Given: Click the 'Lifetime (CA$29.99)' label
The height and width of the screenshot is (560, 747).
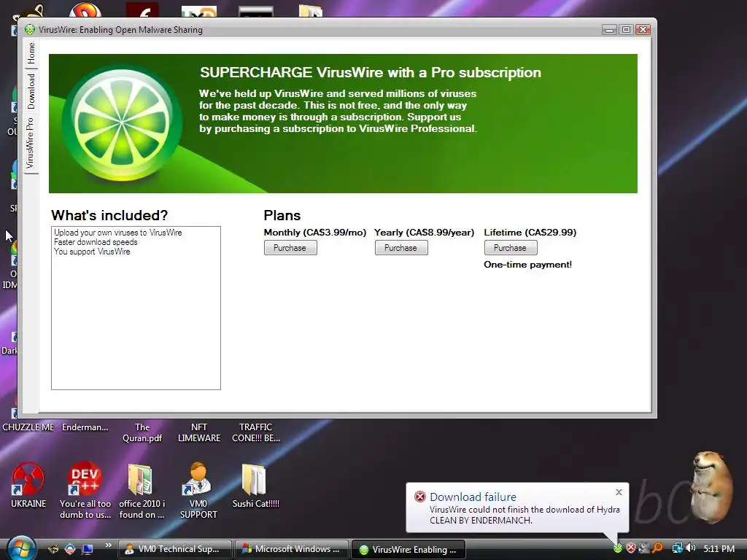Looking at the screenshot, I should (x=530, y=233).
